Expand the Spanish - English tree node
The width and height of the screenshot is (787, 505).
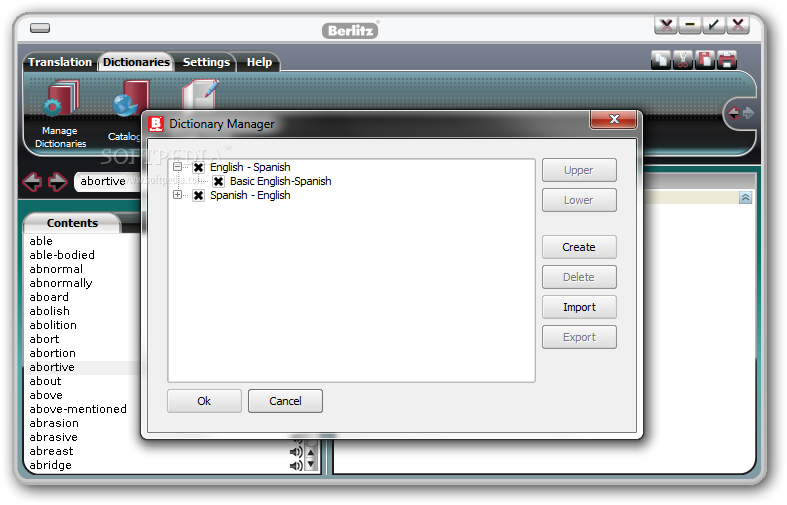[x=177, y=195]
